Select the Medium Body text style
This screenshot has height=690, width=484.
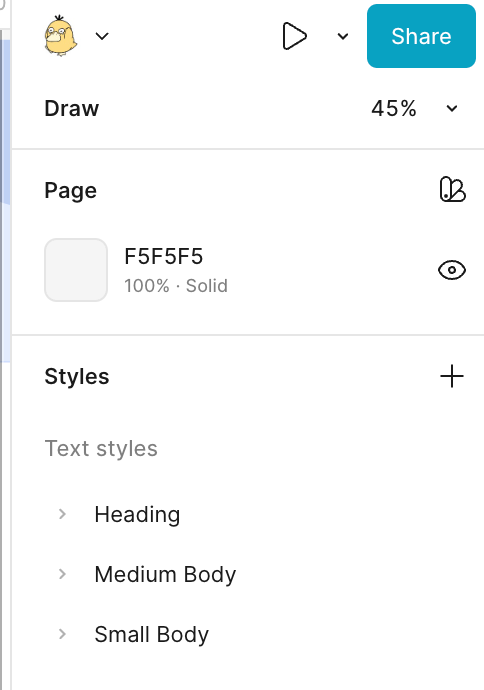pos(165,574)
